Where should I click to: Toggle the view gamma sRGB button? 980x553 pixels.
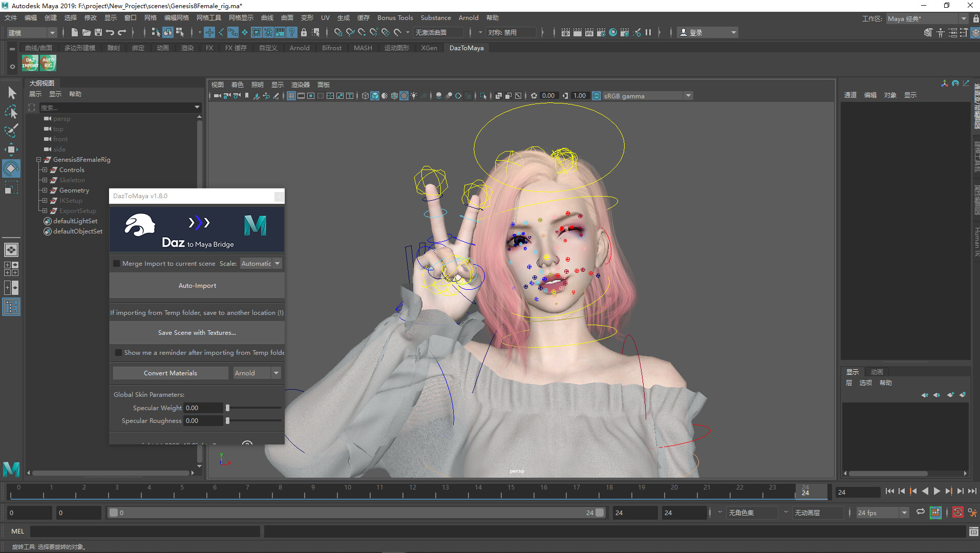pos(596,96)
